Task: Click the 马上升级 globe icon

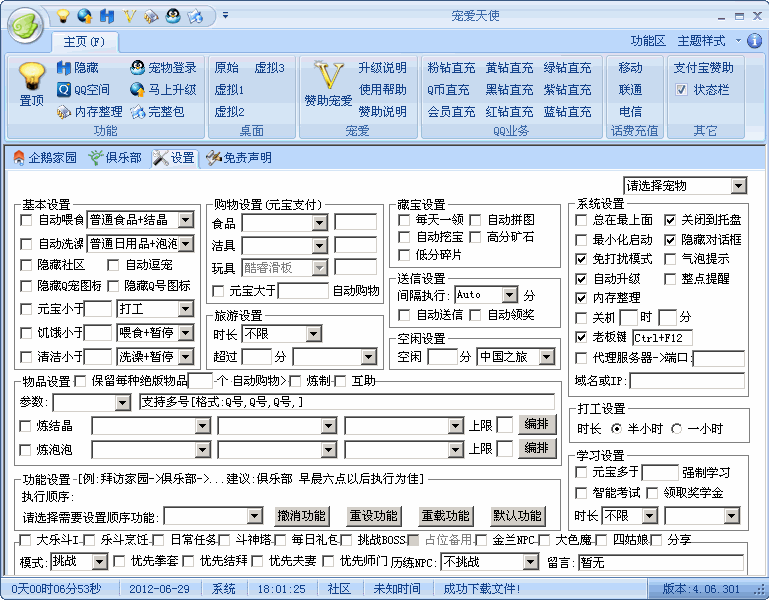Action: (138, 89)
